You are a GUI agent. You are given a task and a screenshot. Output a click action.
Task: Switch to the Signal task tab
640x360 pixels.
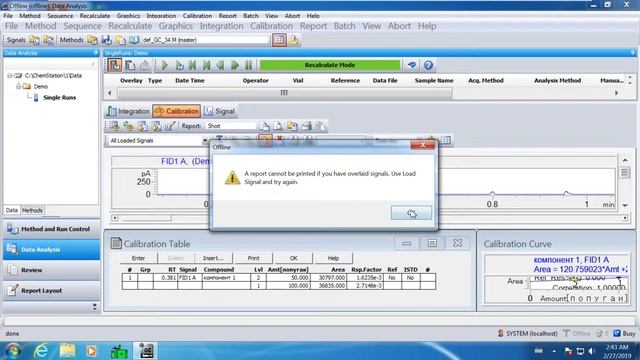220,111
